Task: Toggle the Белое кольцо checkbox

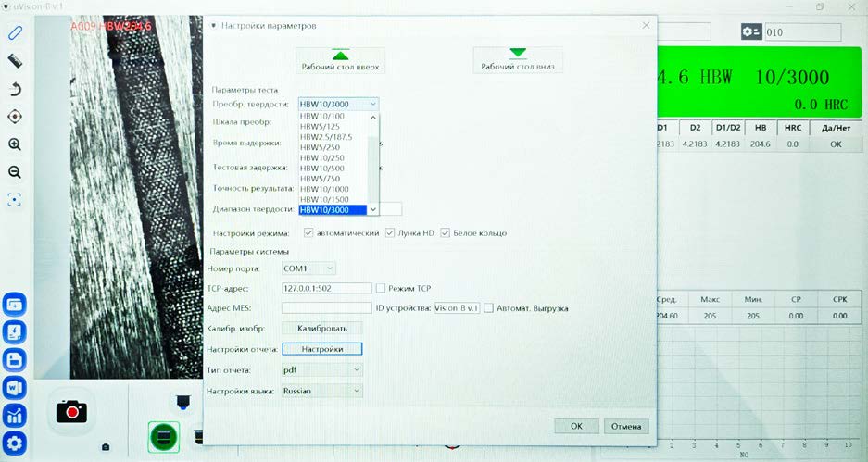Action: (x=445, y=233)
